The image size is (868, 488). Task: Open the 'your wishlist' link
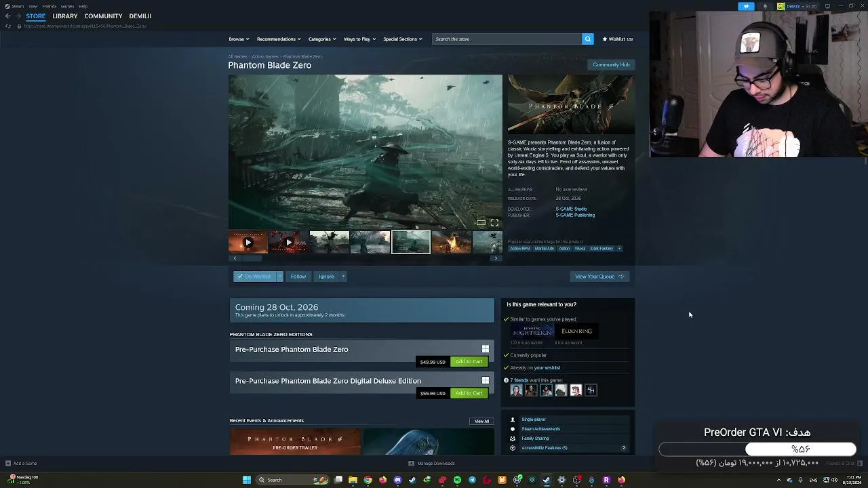547,368
